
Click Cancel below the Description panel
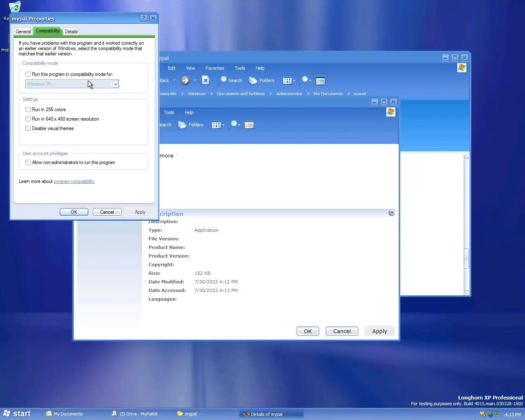click(342, 331)
